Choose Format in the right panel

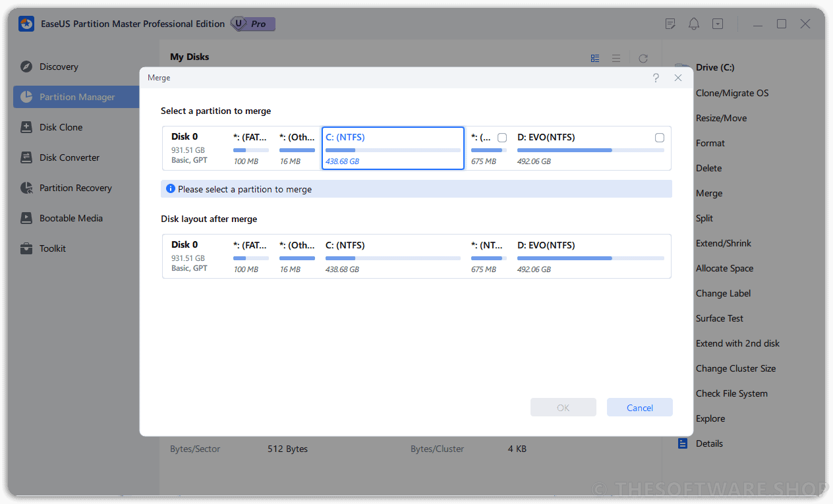coord(710,143)
